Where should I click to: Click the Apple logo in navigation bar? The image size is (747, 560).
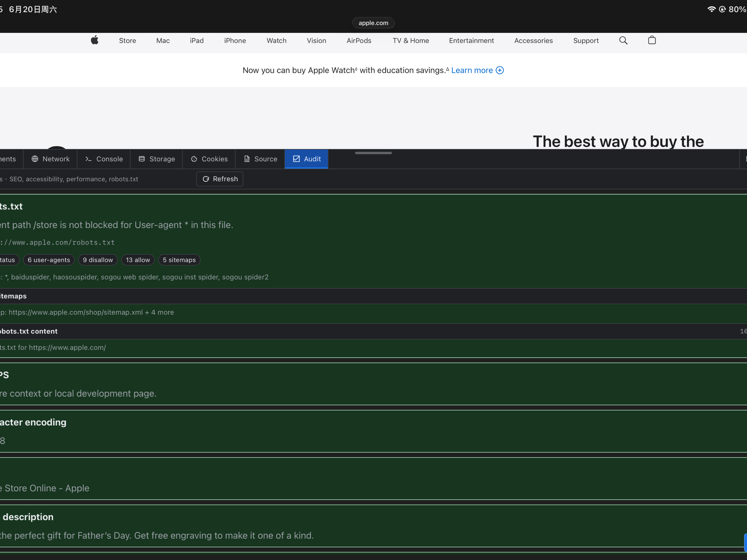click(95, 40)
